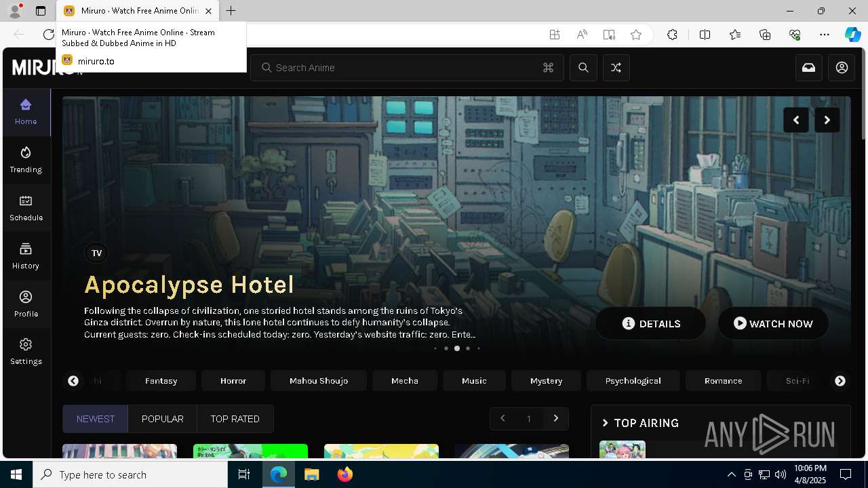Close the Miruro browser tab
868x488 pixels.
tap(209, 11)
